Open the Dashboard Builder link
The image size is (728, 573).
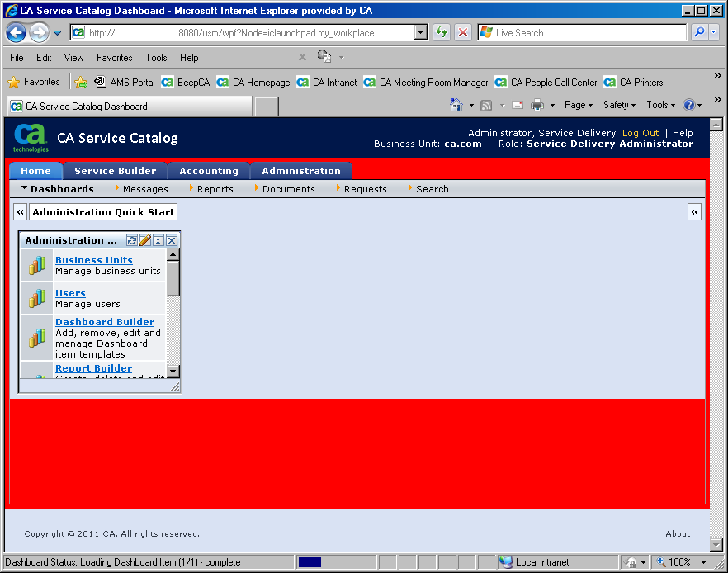(105, 322)
